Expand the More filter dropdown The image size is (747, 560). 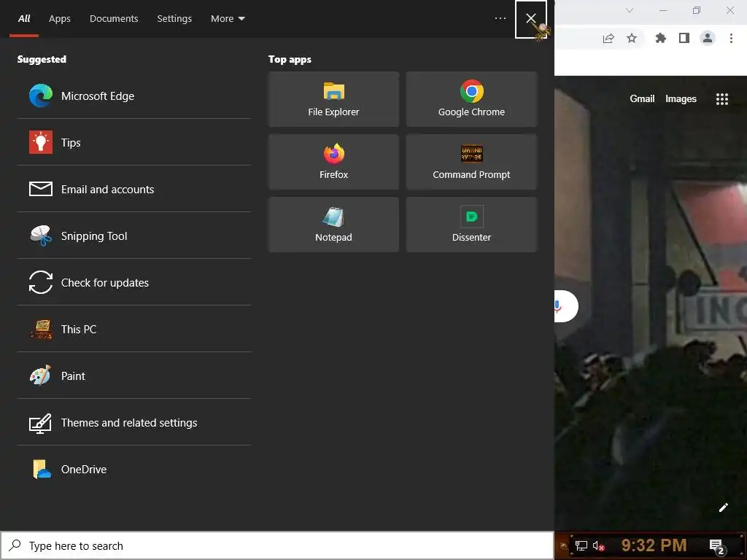click(x=228, y=18)
